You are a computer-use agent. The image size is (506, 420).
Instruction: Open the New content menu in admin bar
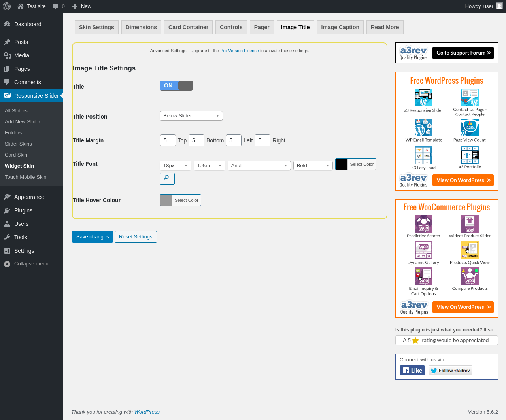(81, 6)
